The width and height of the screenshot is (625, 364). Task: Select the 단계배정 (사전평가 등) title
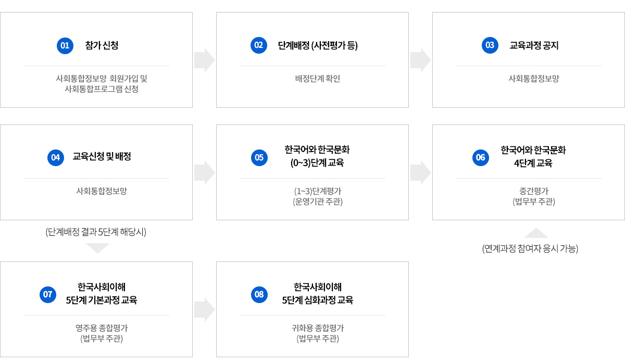click(x=318, y=46)
